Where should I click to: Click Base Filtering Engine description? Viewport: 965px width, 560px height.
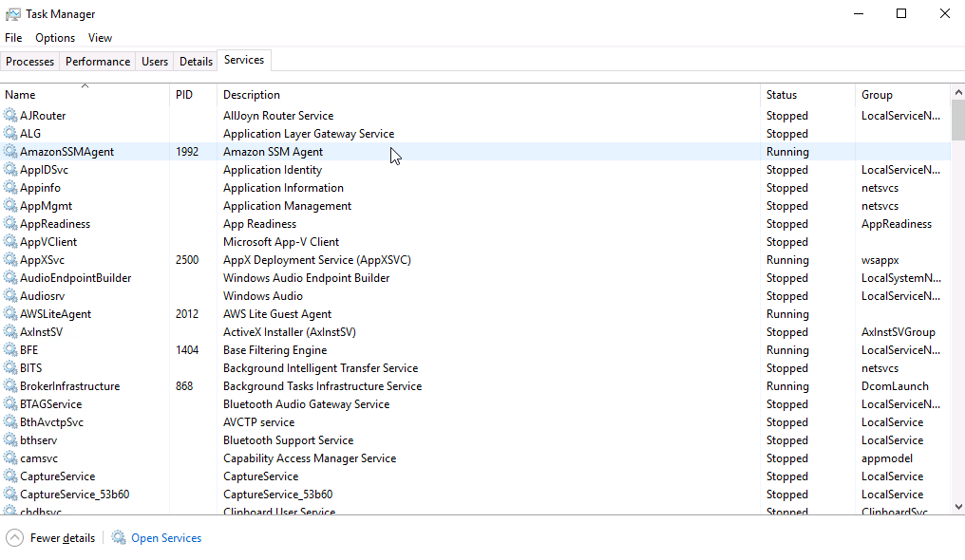tap(274, 350)
